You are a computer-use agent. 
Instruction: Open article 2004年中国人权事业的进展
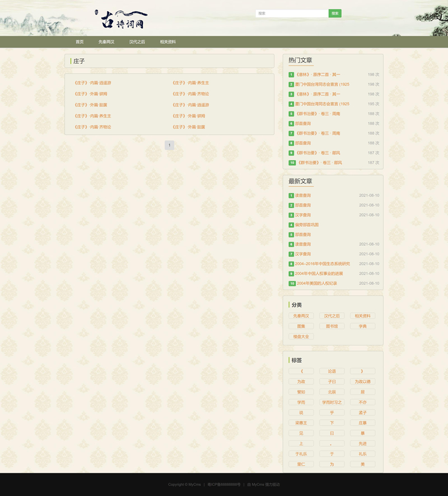point(319,274)
